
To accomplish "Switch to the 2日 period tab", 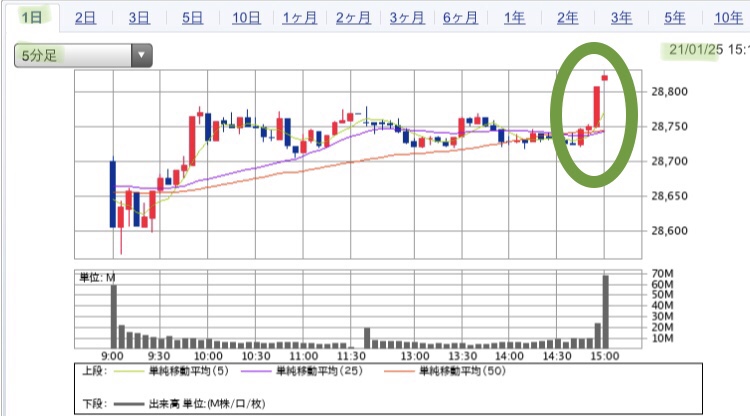I will click(85, 18).
